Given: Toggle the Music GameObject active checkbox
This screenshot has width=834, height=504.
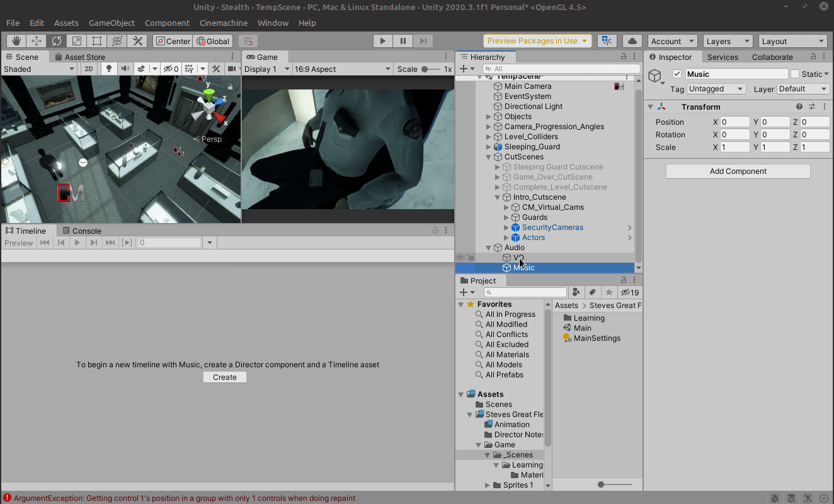Looking at the screenshot, I should pyautogui.click(x=677, y=74).
